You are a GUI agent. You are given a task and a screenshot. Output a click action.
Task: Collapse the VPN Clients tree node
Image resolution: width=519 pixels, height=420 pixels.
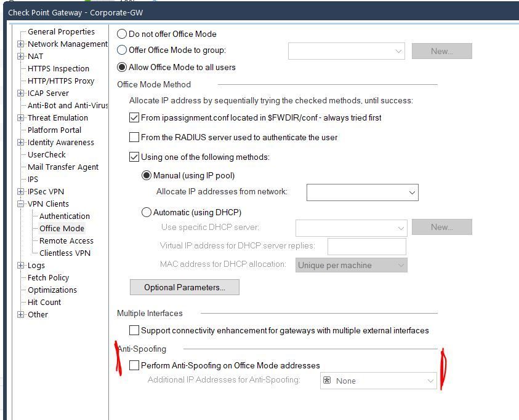(21, 204)
